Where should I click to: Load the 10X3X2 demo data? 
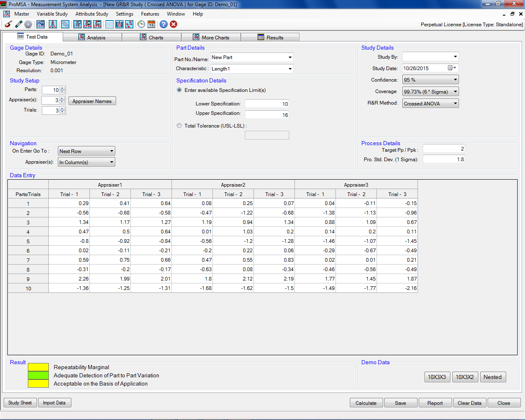(x=465, y=377)
